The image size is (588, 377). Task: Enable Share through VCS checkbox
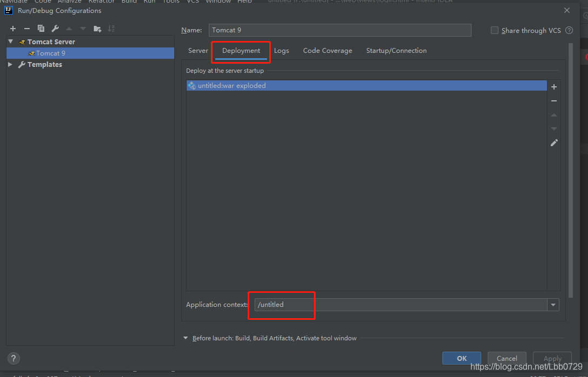tap(495, 30)
